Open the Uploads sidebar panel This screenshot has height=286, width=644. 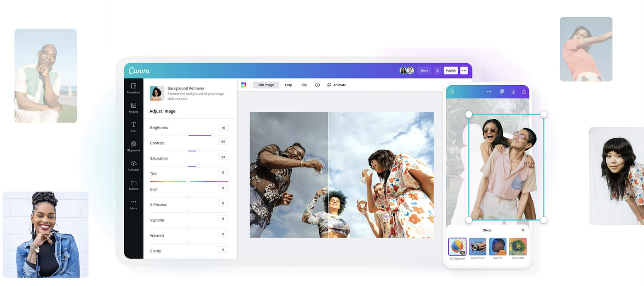point(133,166)
